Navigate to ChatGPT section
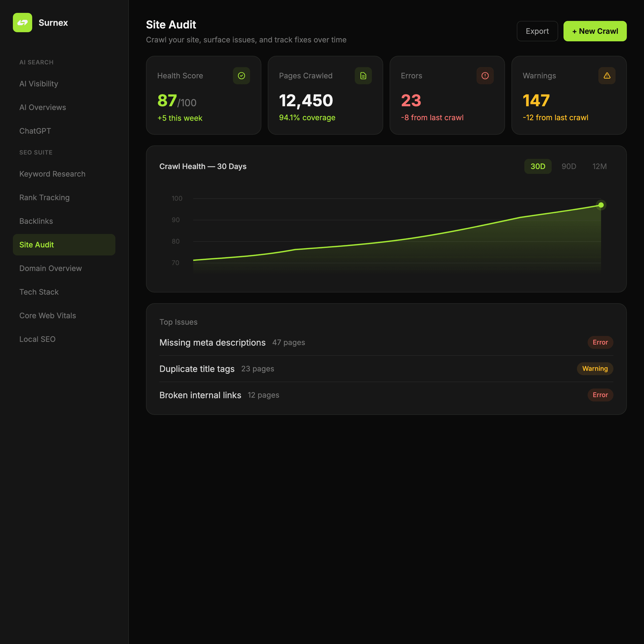Image resolution: width=644 pixels, height=644 pixels. click(35, 131)
